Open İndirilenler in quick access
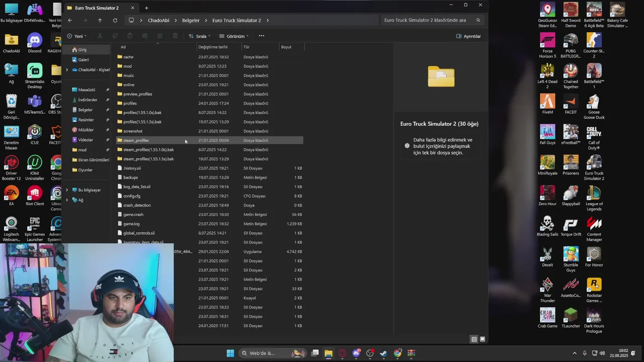Image resolution: width=644 pixels, height=362 pixels. tap(87, 100)
